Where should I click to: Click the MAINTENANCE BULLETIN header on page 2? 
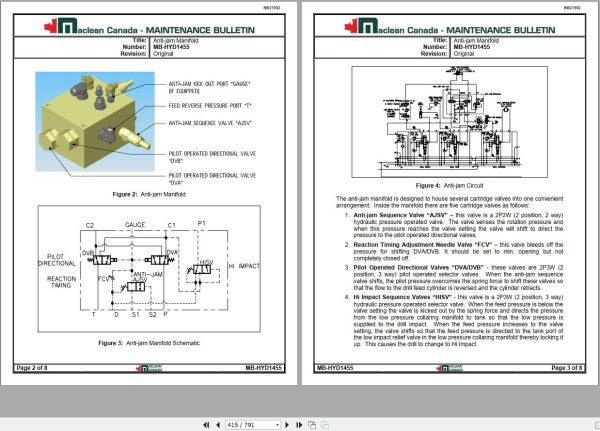(x=200, y=30)
